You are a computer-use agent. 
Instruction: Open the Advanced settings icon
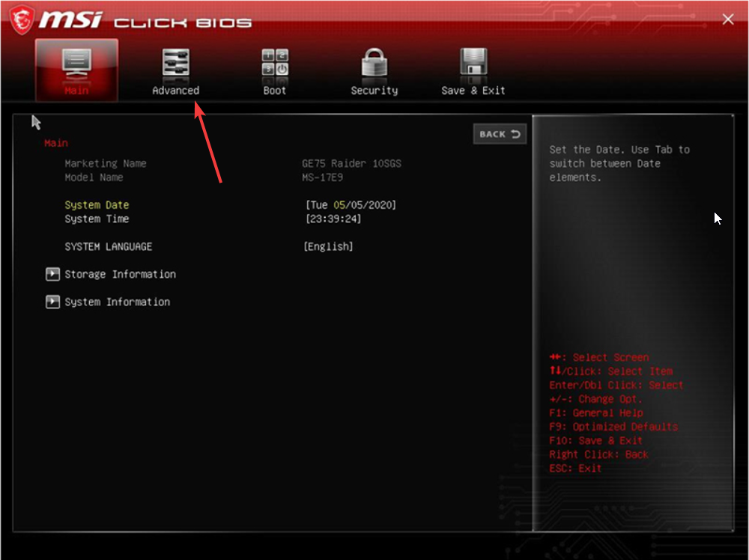(175, 63)
